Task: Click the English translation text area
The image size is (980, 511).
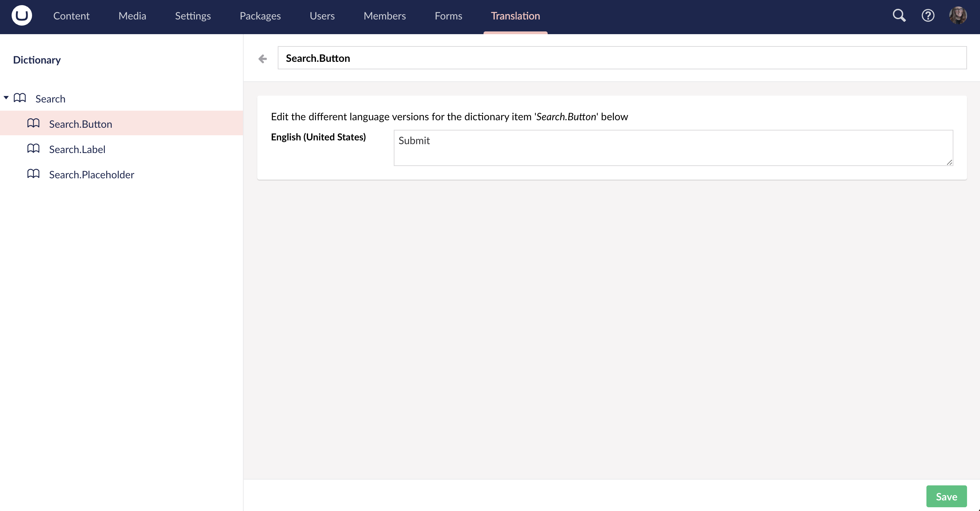Action: click(x=673, y=148)
